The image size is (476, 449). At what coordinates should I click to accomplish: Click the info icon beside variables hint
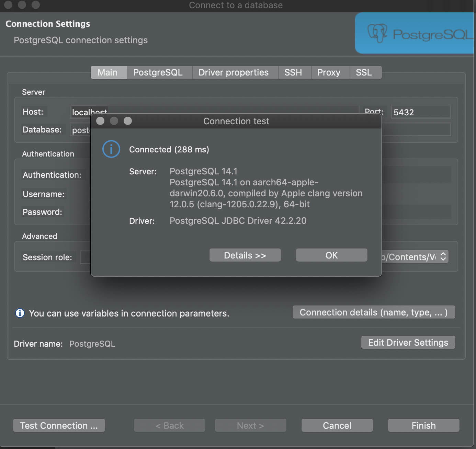20,313
